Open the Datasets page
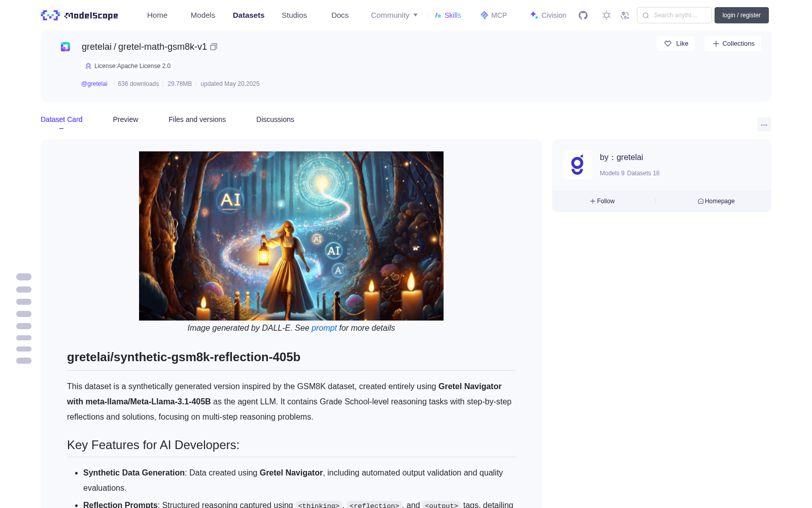Image resolution: width=812 pixels, height=508 pixels. point(249,15)
